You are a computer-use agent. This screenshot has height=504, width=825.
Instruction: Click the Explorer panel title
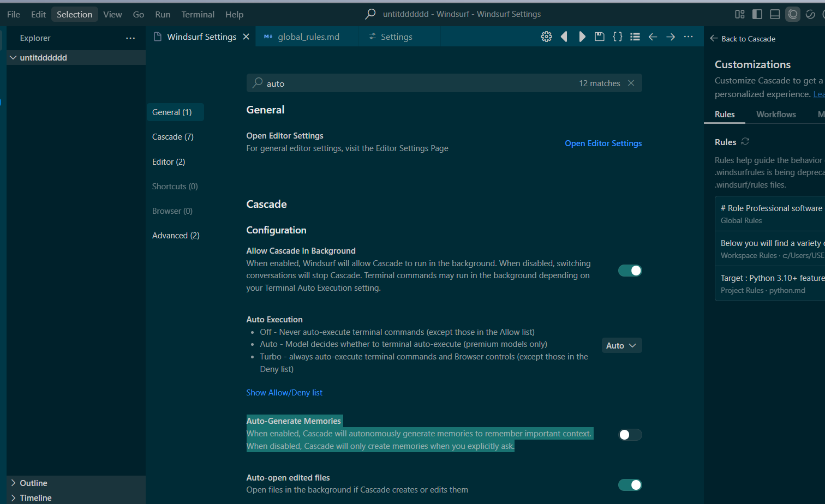pos(35,38)
